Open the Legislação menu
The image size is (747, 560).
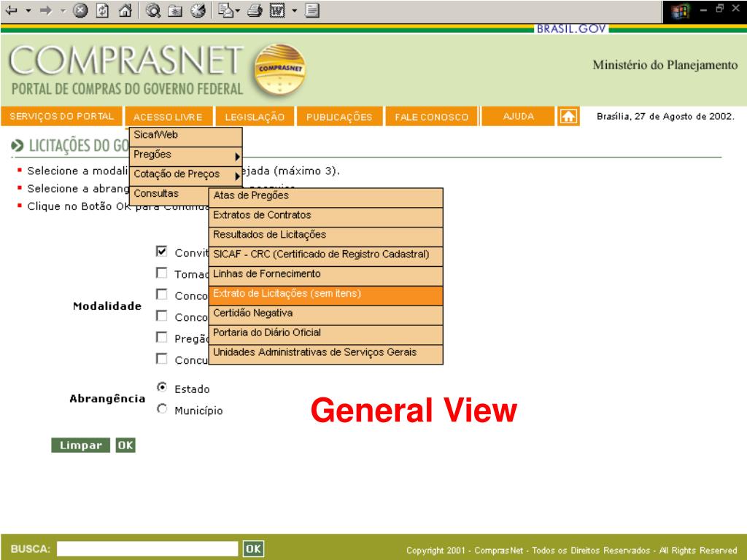(x=255, y=117)
